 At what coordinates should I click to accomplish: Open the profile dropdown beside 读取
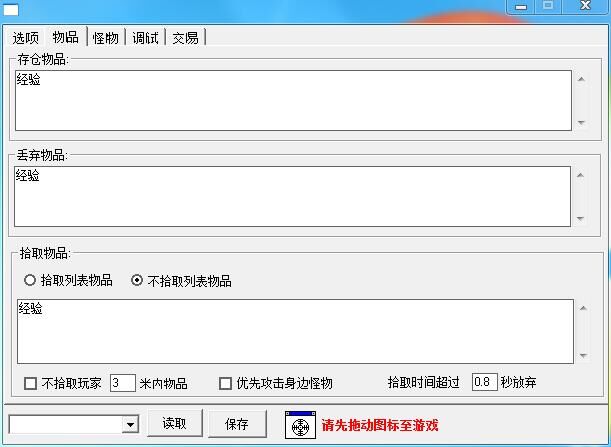(129, 425)
